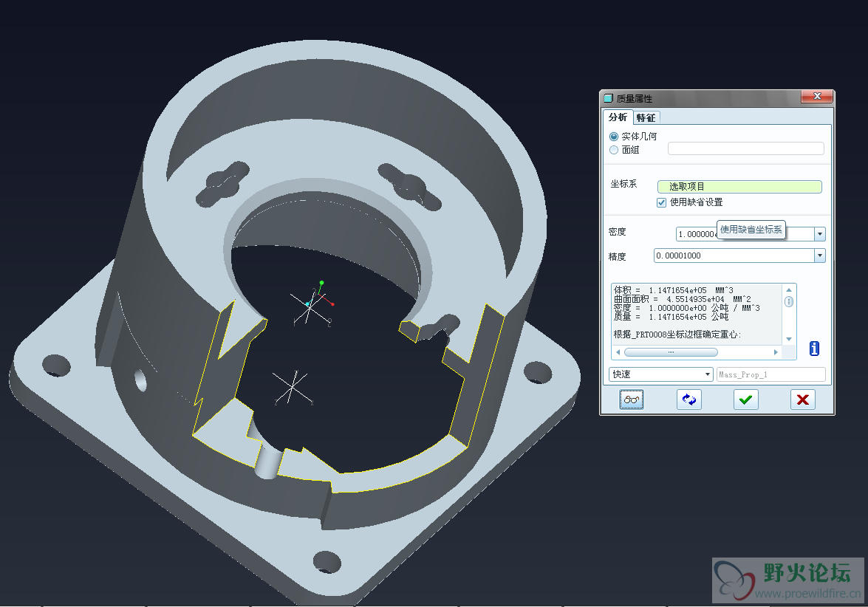This screenshot has height=607, width=868.
Task: Open the blue info icon for results
Action: 814,349
